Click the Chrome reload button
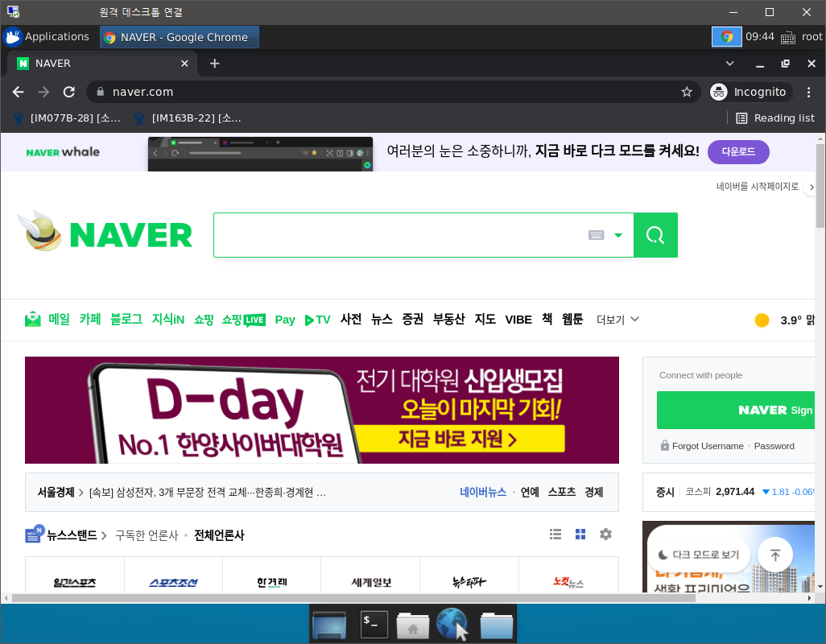Image resolution: width=826 pixels, height=644 pixels. 69,92
